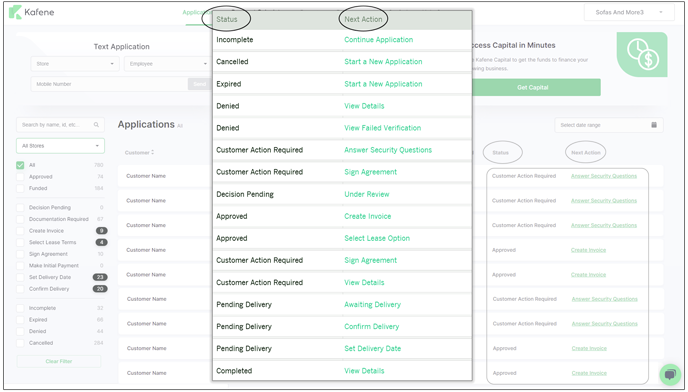
Task: Expand the All Stores dropdown
Action: pos(61,146)
